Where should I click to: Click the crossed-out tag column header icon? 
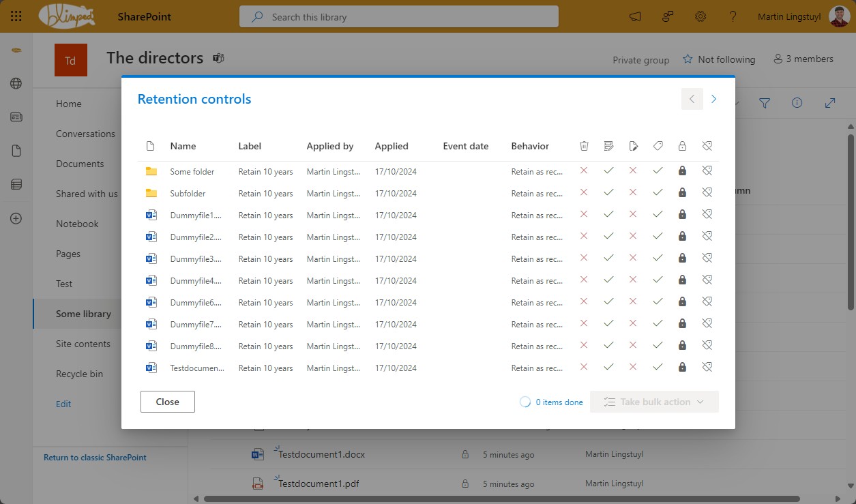click(707, 146)
